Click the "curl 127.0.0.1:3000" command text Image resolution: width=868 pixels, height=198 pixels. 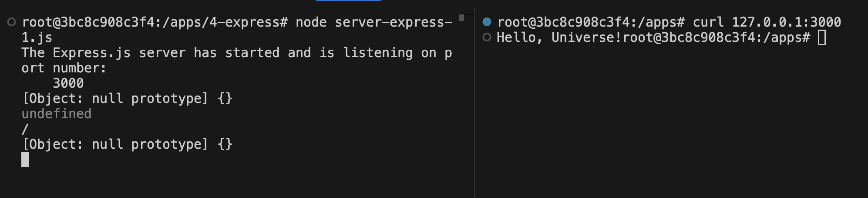tap(767, 22)
